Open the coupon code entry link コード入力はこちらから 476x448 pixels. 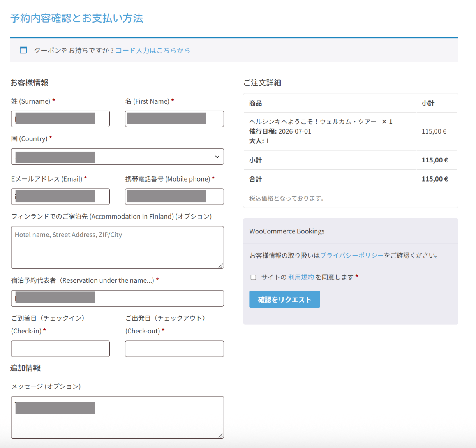coord(152,50)
